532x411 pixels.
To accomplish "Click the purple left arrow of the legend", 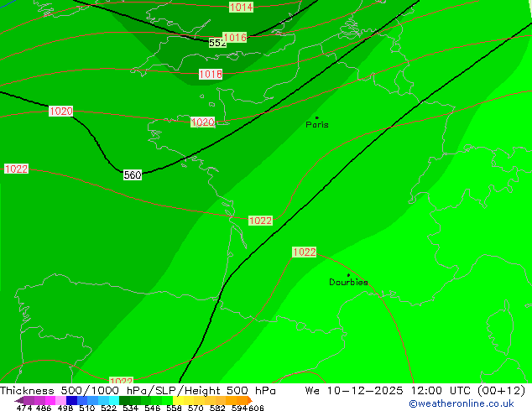I will (x=18, y=400).
